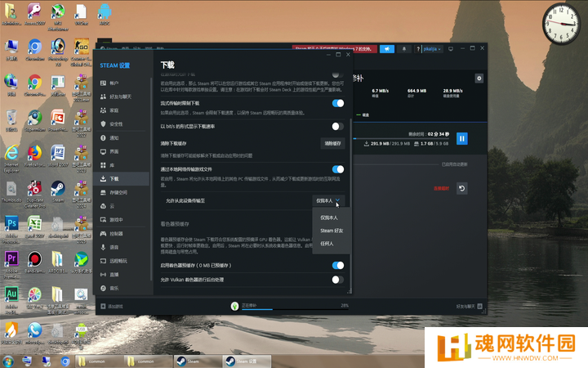Open the 远程畅玩 Remote Play settings
The image size is (588, 368).
122,261
